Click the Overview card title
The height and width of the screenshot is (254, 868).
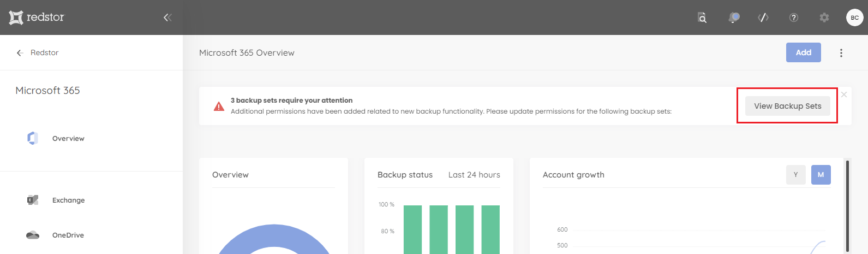(230, 175)
